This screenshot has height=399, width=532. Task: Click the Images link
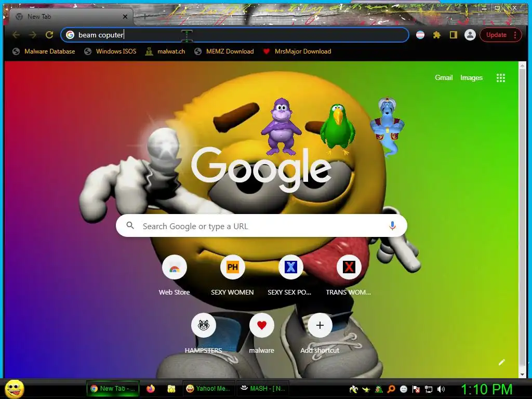(471, 78)
